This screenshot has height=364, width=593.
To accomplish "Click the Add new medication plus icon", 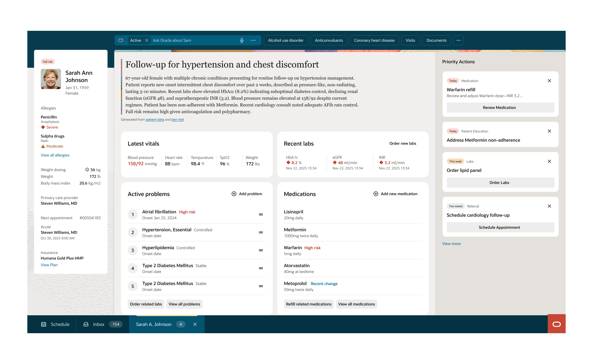I will 376,194.
